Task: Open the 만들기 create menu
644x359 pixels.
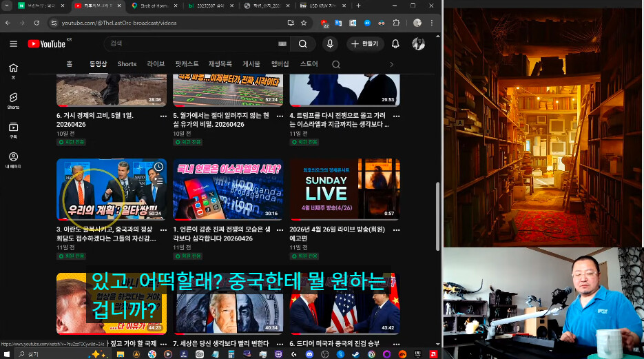Action: 365,44
